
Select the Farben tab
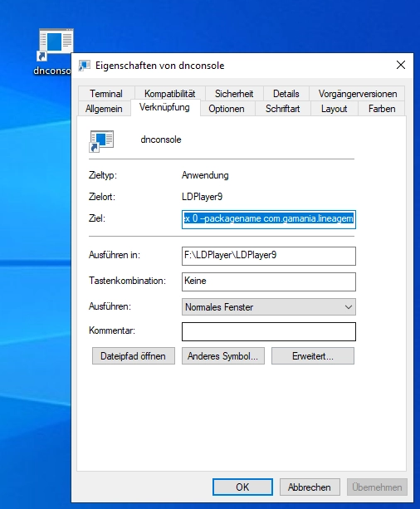pos(382,109)
